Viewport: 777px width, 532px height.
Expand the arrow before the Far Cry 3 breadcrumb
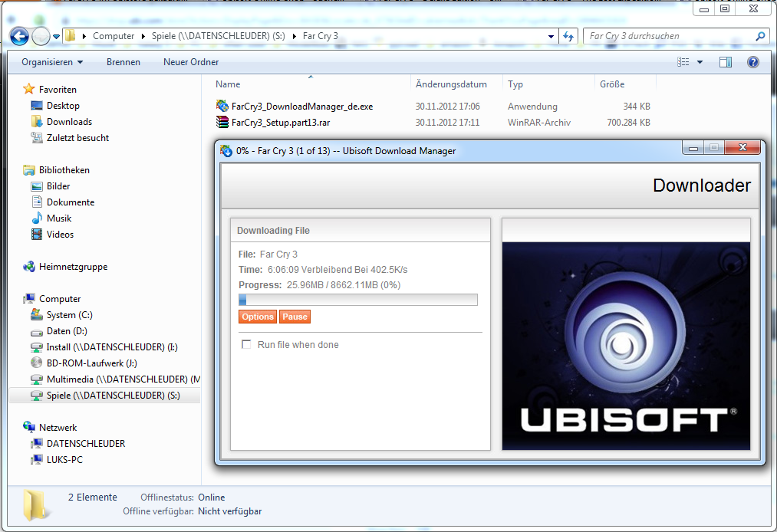pos(295,36)
